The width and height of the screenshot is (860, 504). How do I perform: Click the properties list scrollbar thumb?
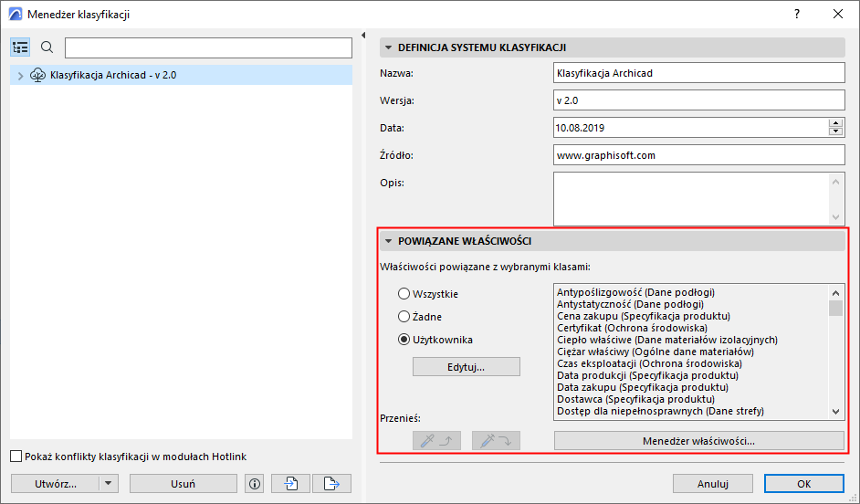coord(836,309)
